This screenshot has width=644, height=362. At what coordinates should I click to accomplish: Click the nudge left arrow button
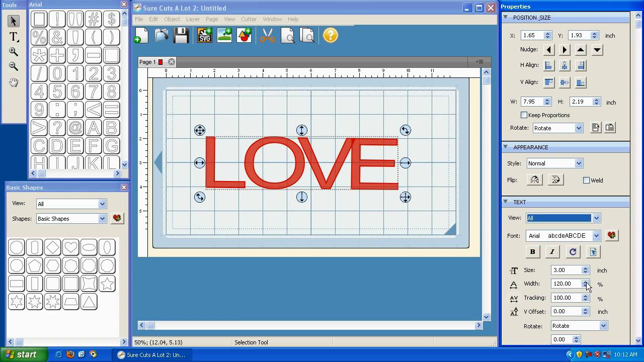[x=549, y=50]
